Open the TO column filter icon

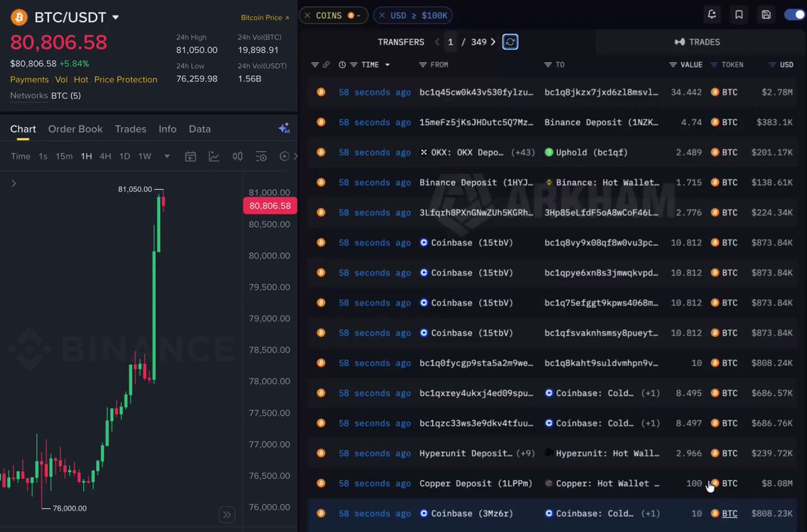548,65
